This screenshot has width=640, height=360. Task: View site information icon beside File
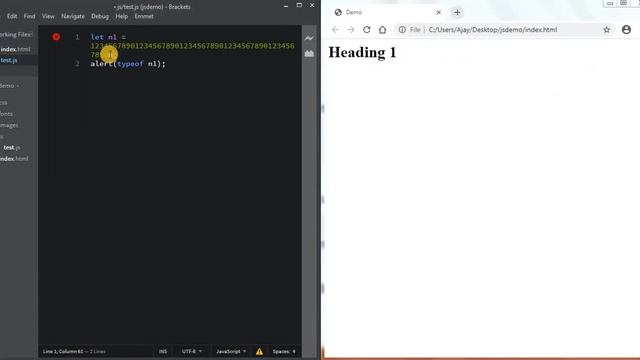(x=402, y=29)
